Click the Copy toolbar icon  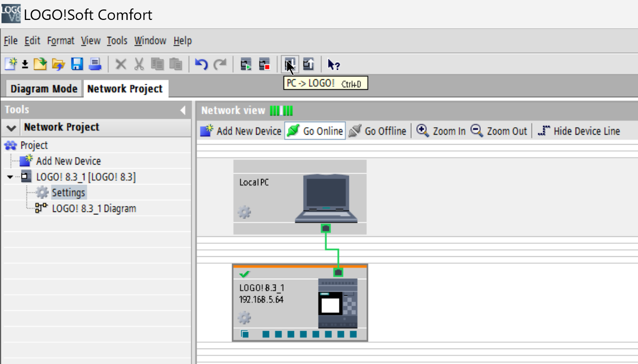[158, 64]
